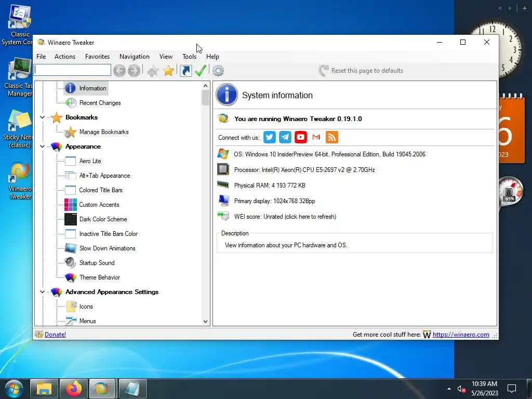Click the Twitter icon under Connect with us

[x=270, y=137]
